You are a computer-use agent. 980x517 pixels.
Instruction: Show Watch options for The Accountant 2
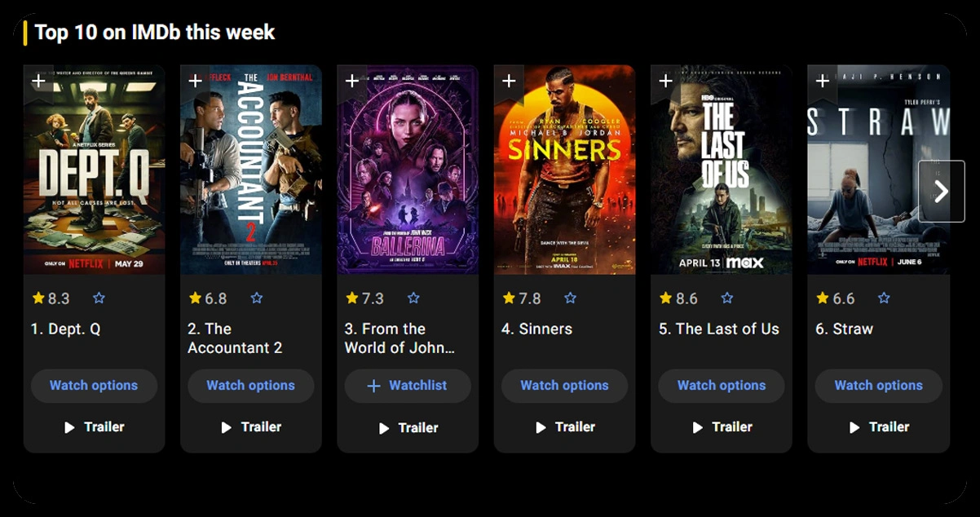point(250,386)
